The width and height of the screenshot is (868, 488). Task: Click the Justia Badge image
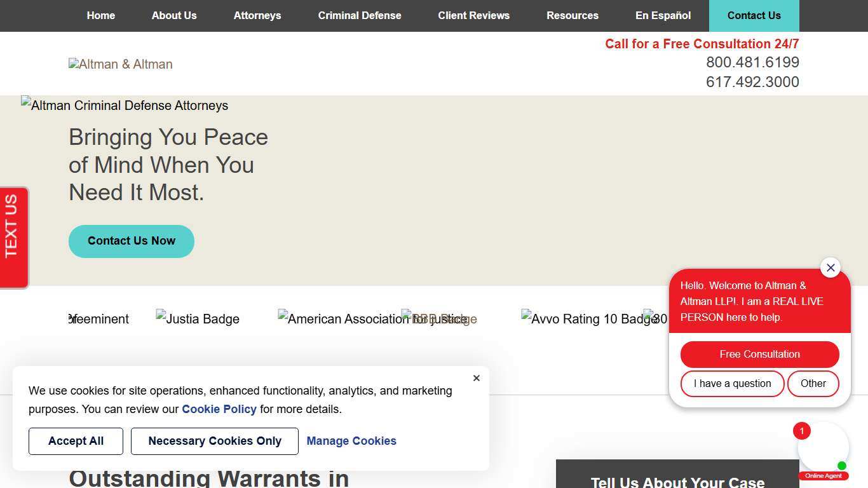198,319
